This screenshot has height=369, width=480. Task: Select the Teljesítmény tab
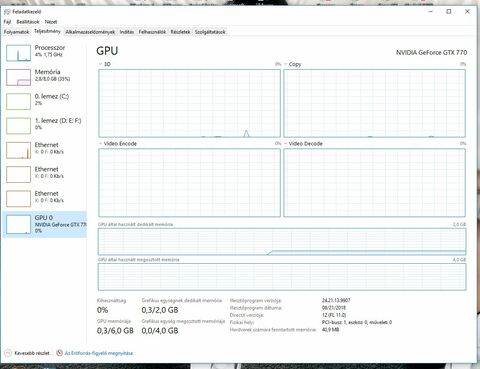(47, 31)
